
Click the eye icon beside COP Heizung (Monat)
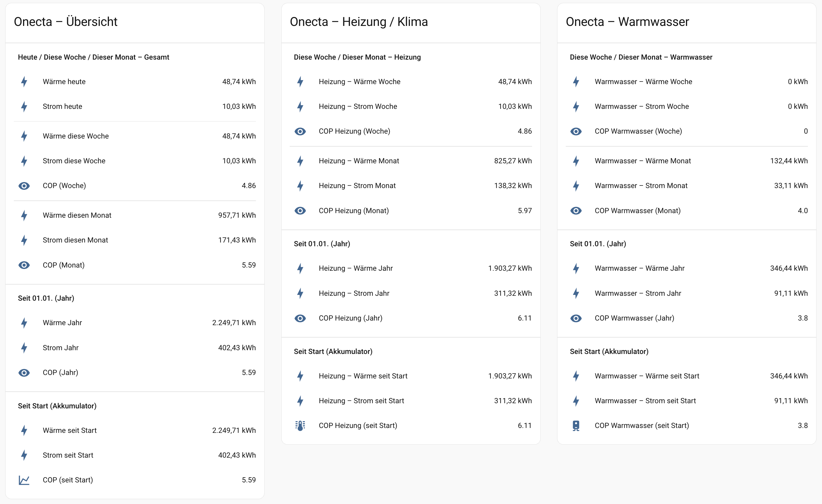click(300, 211)
